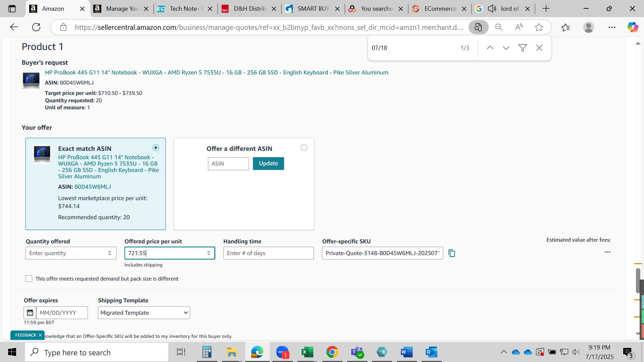This screenshot has height=362, width=644.
Task: Open the tab actions menu icon
Action: tap(12, 9)
